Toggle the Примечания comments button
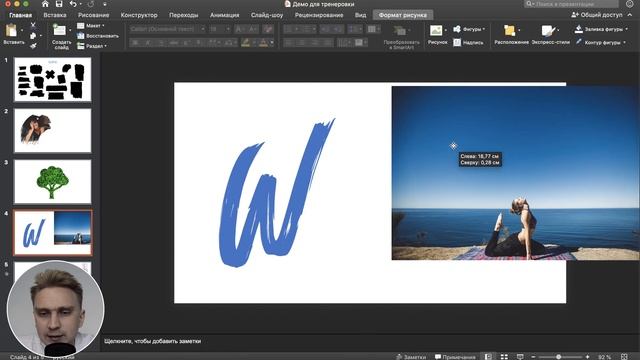This screenshot has height=360, width=640. (455, 357)
